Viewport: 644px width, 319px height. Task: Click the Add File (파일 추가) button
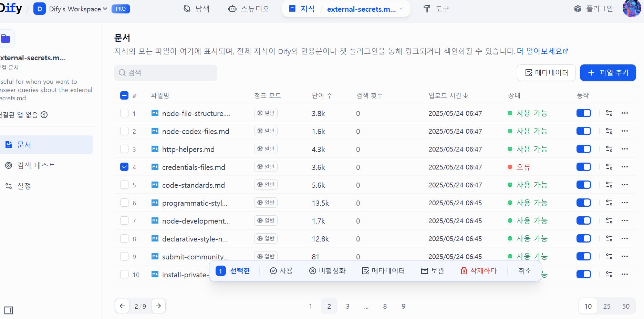tap(607, 73)
